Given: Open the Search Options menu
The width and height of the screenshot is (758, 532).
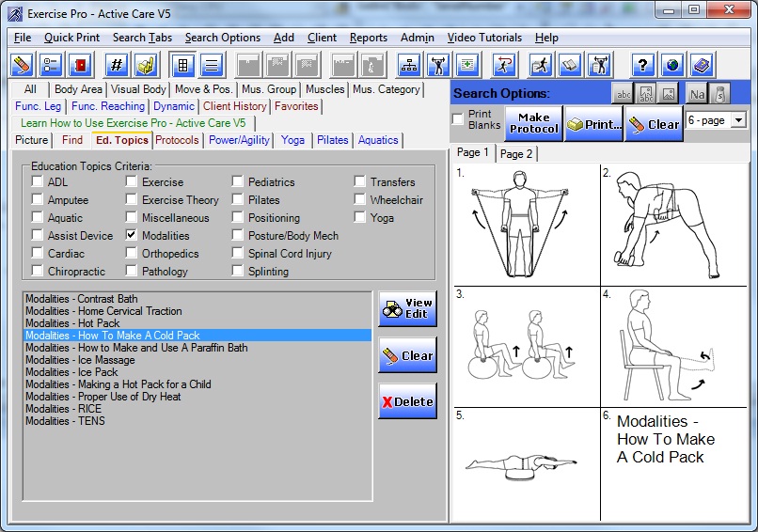Looking at the screenshot, I should pyautogui.click(x=222, y=38).
